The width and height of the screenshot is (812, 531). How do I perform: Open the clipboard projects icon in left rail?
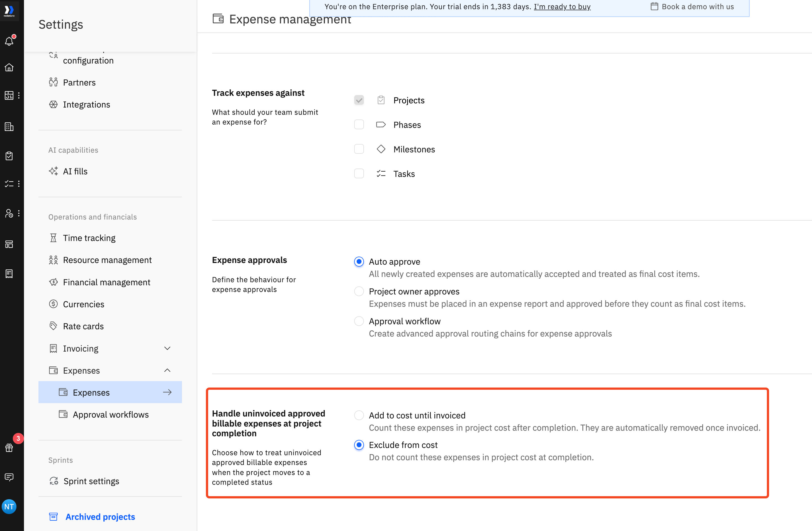click(x=9, y=156)
